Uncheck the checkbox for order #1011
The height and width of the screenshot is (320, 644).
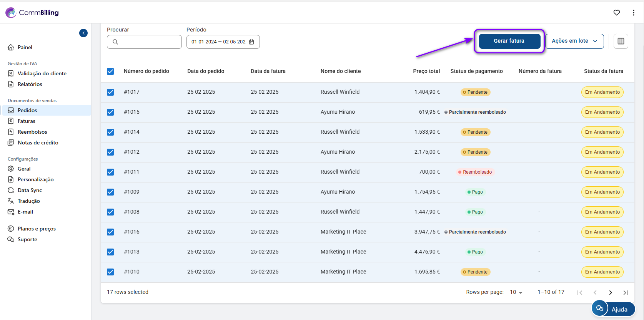pos(110,172)
